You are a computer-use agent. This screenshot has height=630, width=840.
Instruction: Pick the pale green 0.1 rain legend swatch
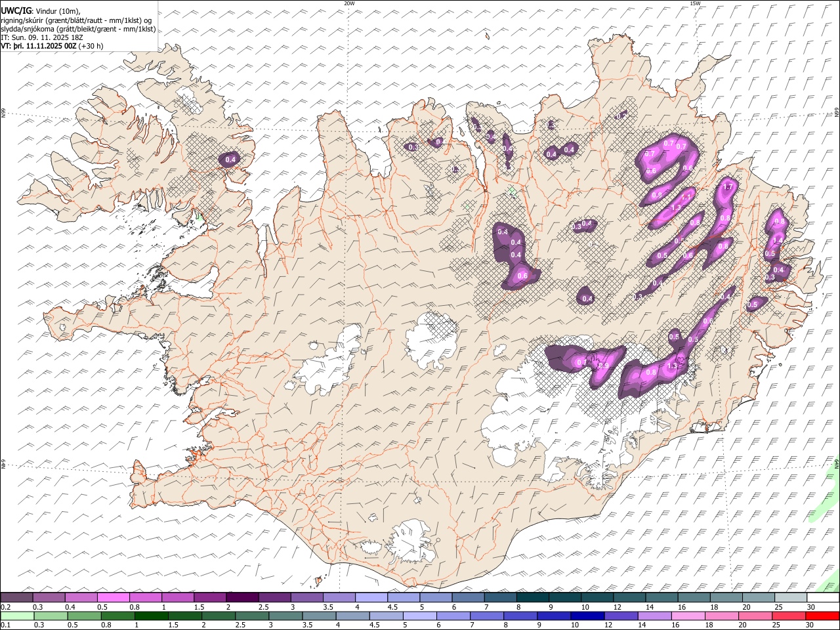pos(17,616)
